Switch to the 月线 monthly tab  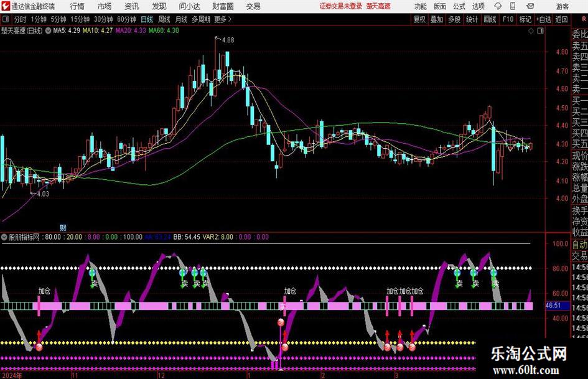[181, 19]
